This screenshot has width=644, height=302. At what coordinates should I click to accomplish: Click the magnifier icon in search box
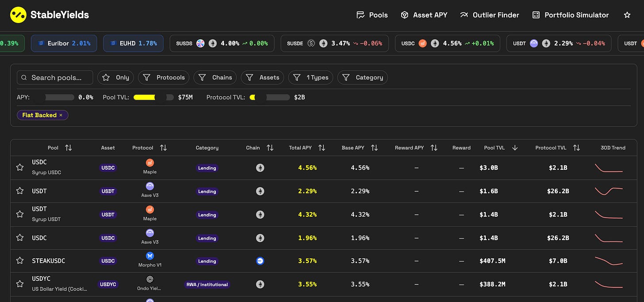pos(24,77)
